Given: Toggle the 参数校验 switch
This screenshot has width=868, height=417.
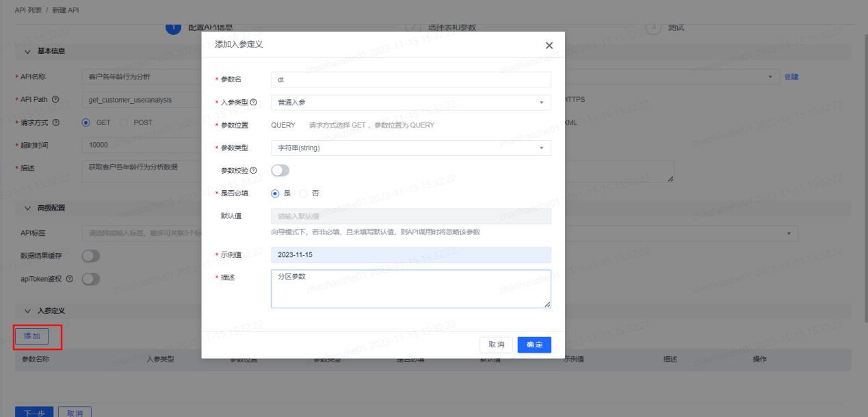Looking at the screenshot, I should click(280, 170).
